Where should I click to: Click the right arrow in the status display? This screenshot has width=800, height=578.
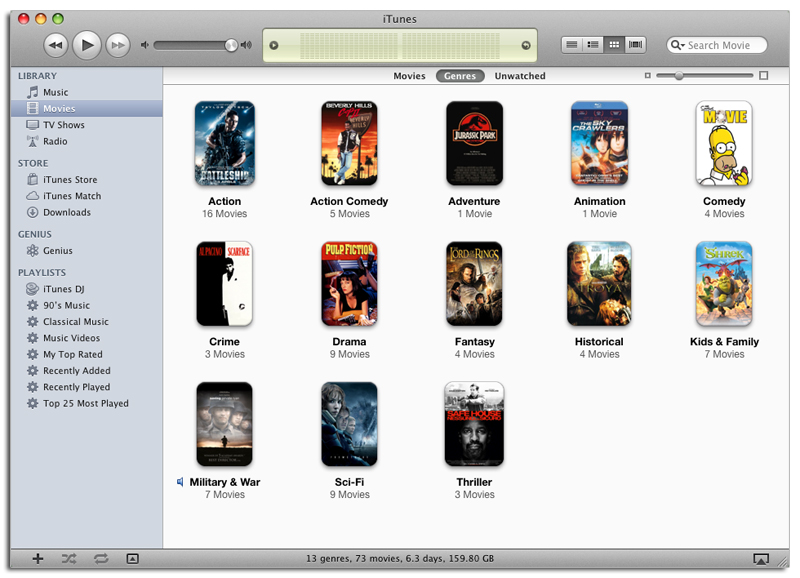[526, 45]
